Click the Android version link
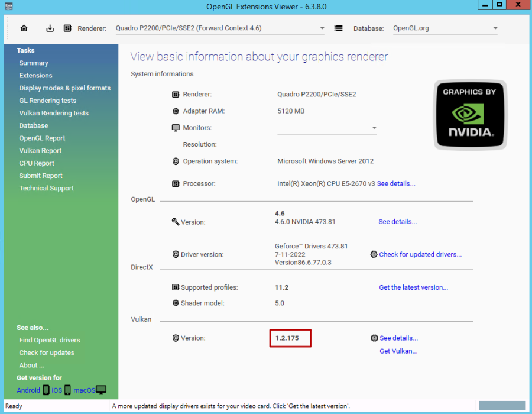The image size is (532, 414). coord(28,390)
